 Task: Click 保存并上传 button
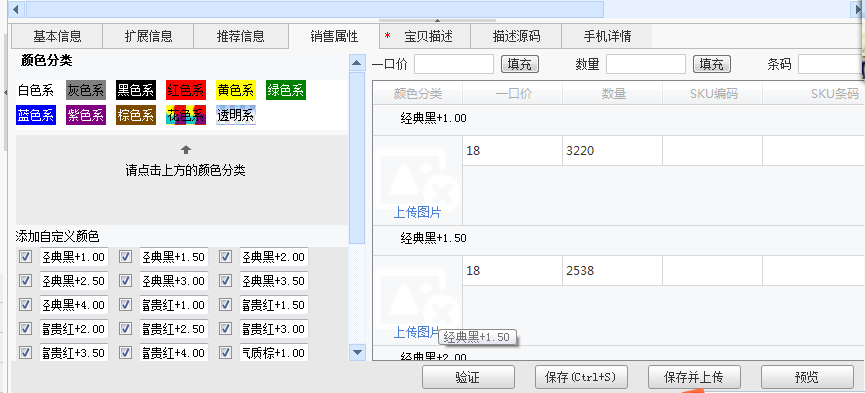click(694, 378)
